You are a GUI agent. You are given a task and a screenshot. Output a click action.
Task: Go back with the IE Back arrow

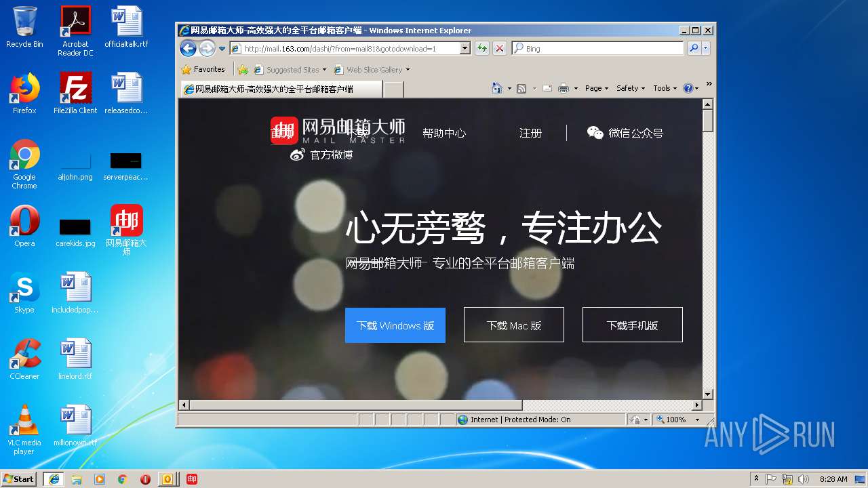[x=188, y=48]
